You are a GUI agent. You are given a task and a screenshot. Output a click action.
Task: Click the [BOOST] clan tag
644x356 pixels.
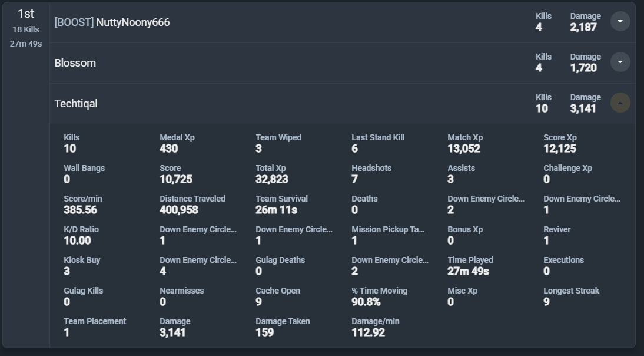(x=74, y=22)
